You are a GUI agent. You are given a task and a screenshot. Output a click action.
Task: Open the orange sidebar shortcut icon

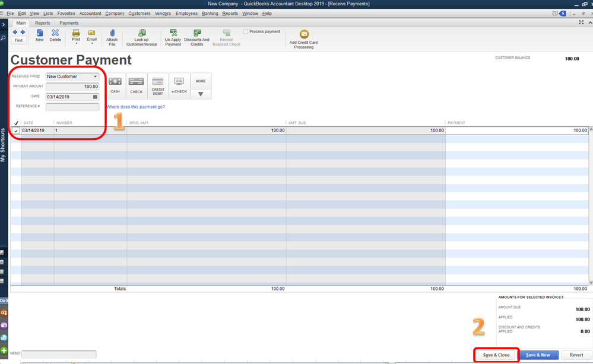4,313
